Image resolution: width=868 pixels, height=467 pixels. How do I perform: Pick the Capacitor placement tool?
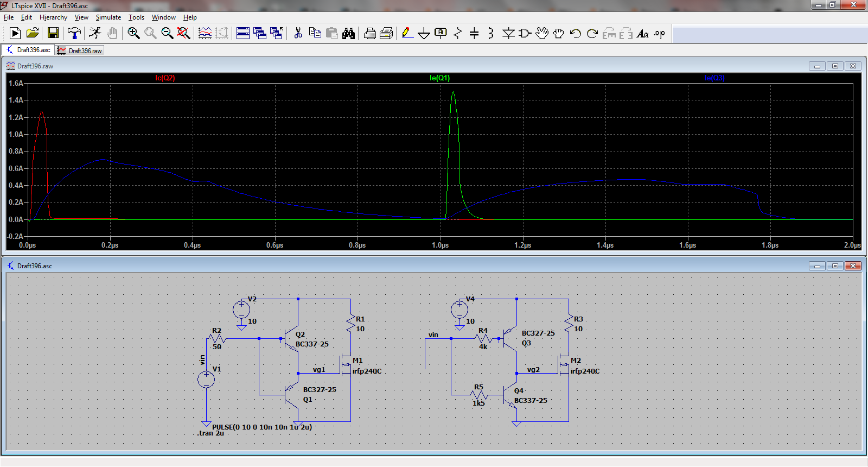tap(474, 34)
